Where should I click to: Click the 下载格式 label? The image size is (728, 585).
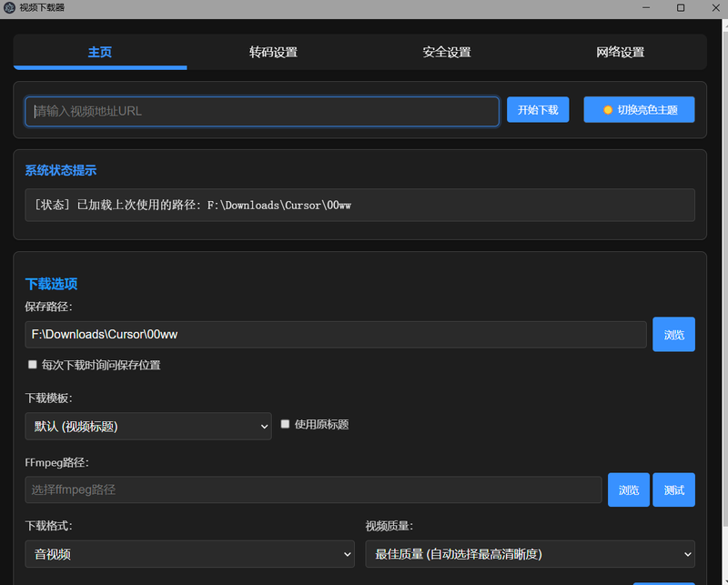click(x=48, y=526)
